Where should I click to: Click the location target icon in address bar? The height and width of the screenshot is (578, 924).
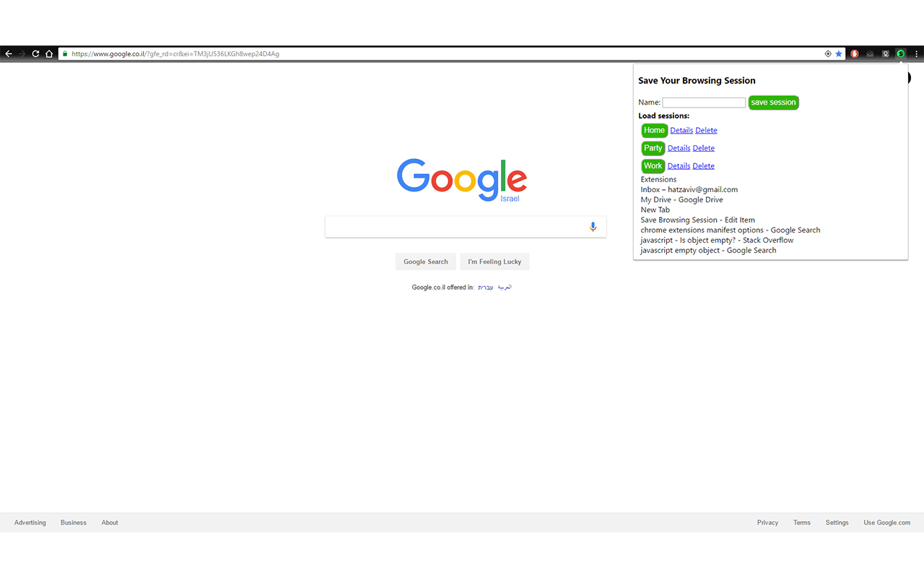tap(828, 53)
